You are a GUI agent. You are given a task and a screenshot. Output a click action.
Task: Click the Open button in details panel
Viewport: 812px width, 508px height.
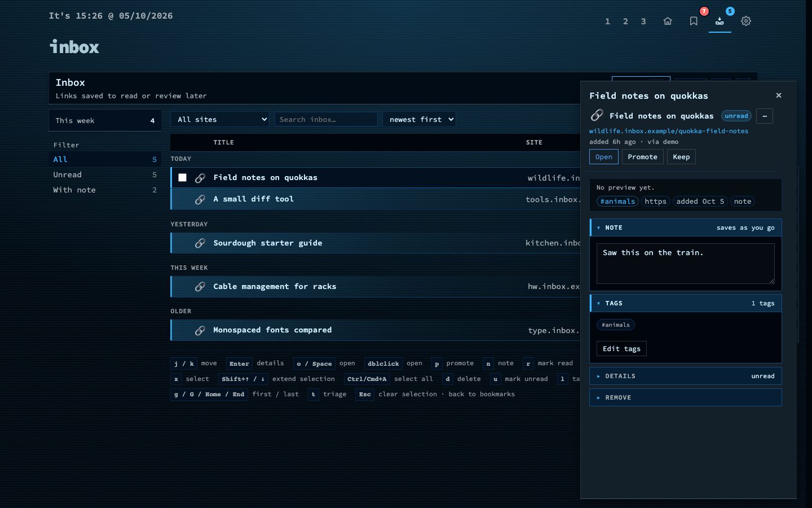(603, 157)
